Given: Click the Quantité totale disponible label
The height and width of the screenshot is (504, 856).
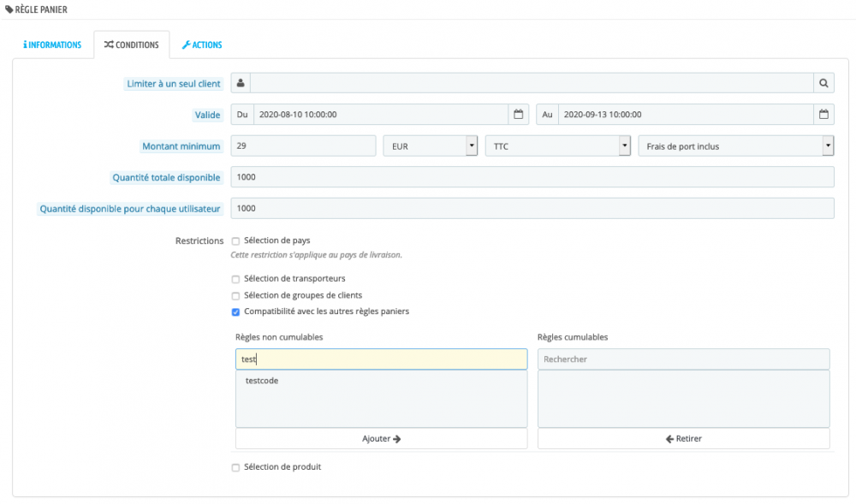Looking at the screenshot, I should 167,177.
